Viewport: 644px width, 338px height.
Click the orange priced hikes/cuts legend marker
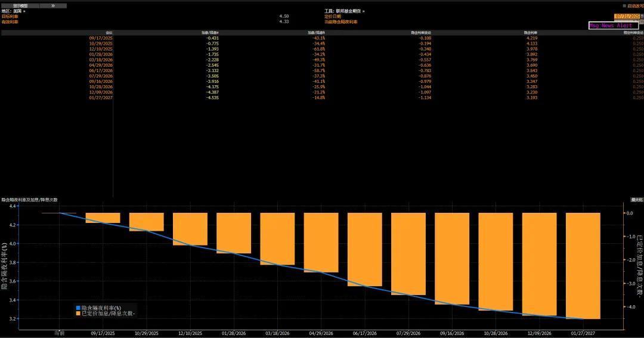[78, 314]
